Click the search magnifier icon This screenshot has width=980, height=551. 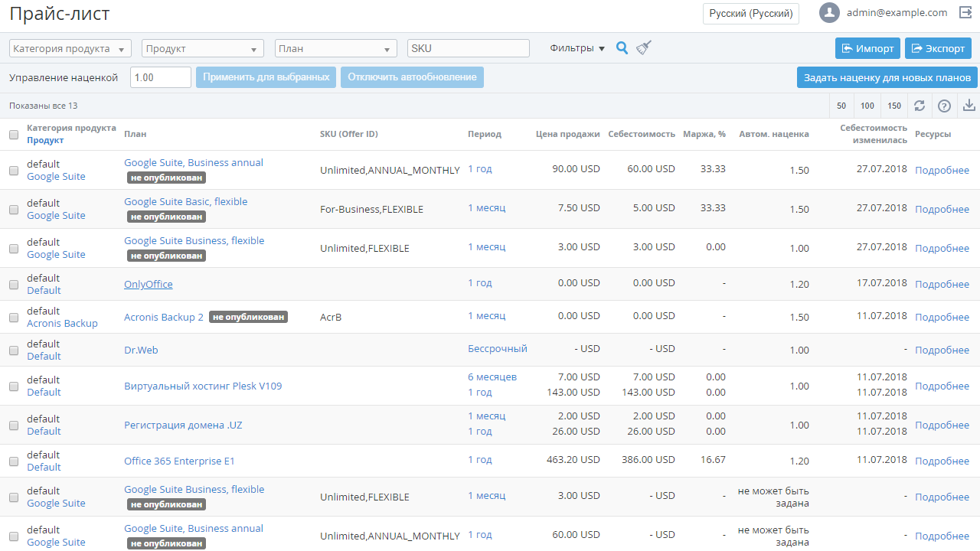[x=622, y=48]
